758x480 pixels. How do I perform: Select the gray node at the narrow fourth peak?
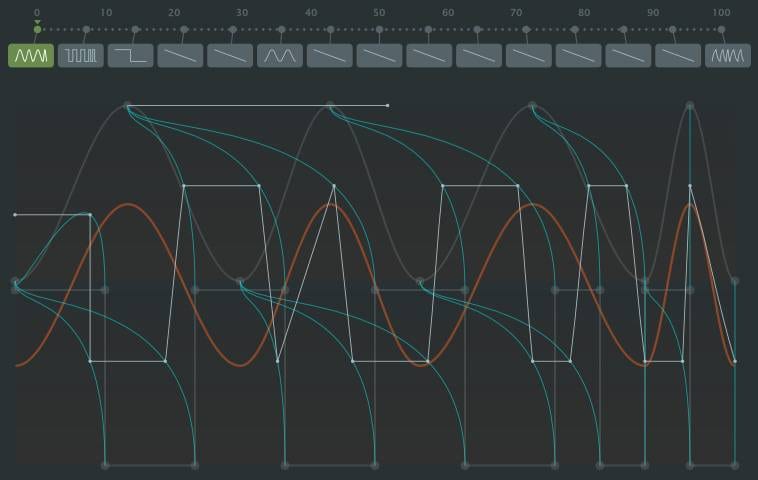click(x=690, y=105)
